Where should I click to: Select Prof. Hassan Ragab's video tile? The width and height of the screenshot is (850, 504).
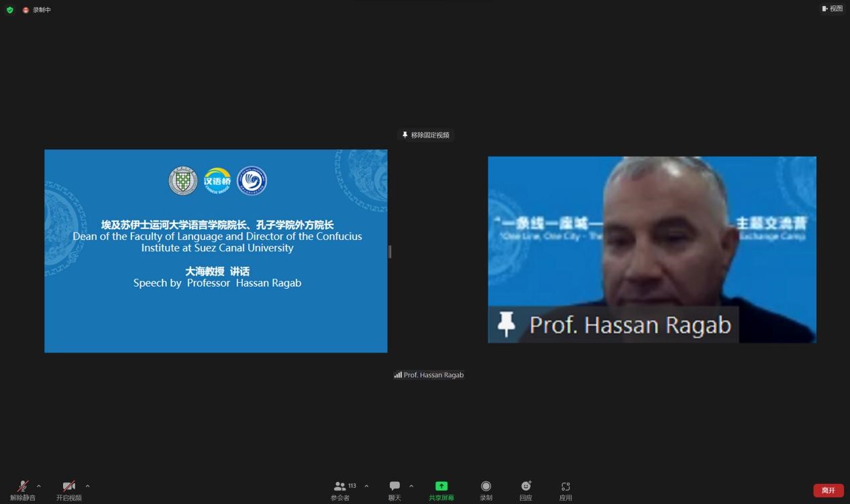click(651, 249)
